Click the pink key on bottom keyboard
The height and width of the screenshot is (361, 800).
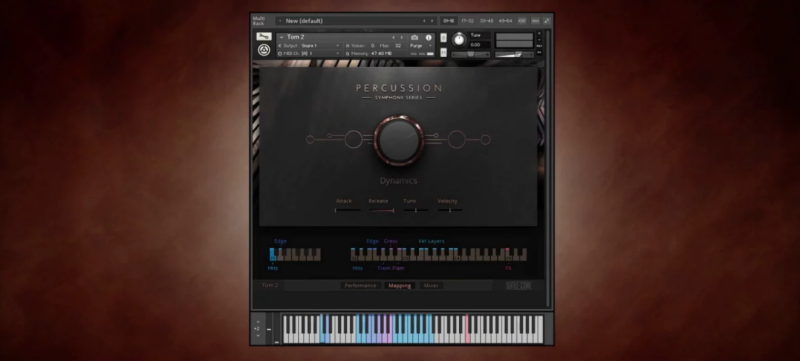[467, 329]
